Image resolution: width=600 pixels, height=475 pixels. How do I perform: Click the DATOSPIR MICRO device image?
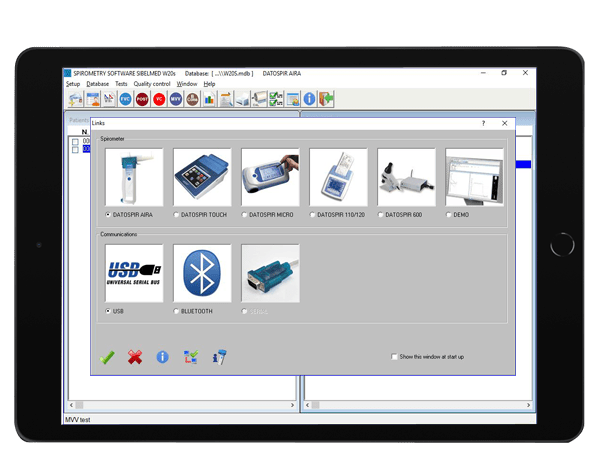click(271, 177)
